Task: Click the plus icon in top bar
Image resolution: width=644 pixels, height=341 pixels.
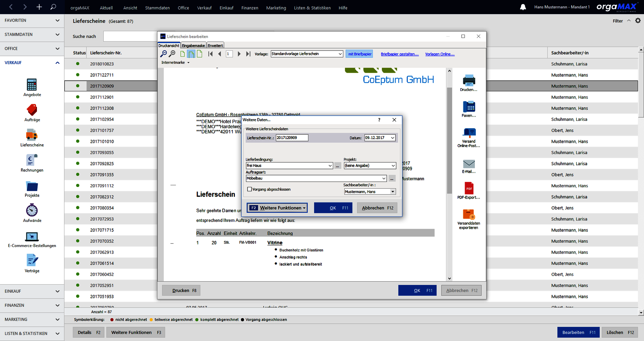Action: [x=39, y=7]
